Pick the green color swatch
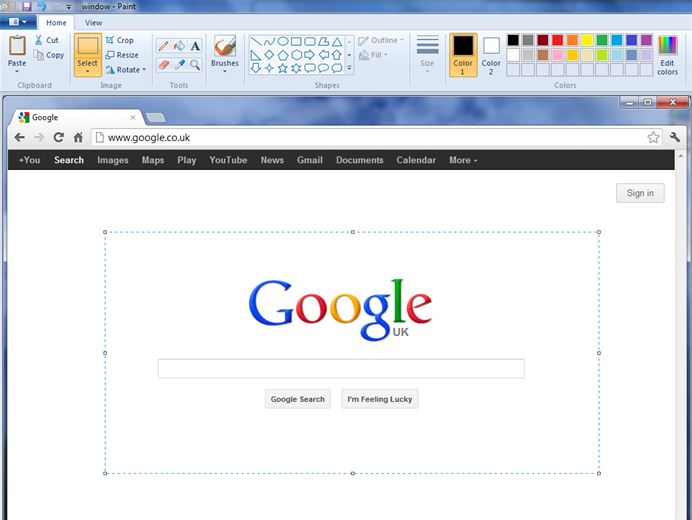Viewport: 692px width, 520px height. pyautogui.click(x=602, y=40)
